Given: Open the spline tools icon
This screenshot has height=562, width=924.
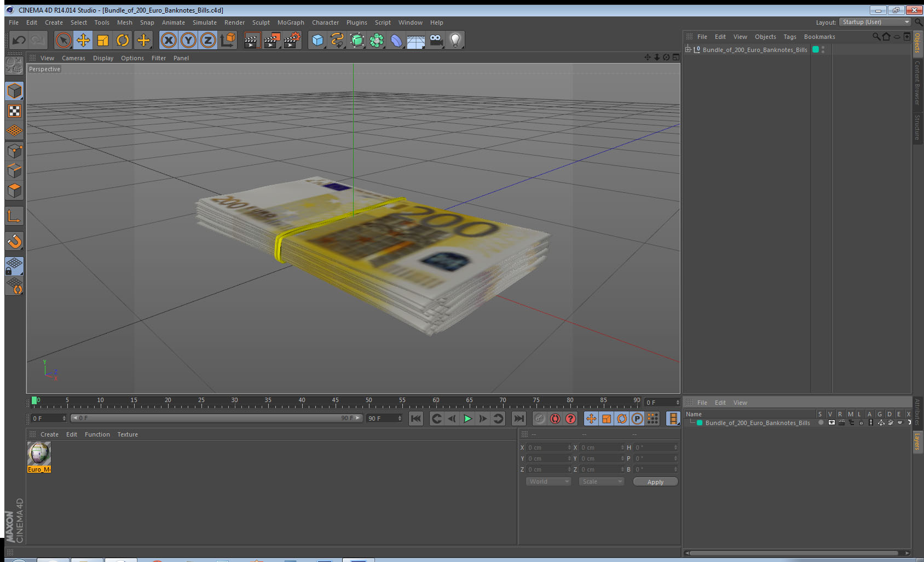Looking at the screenshot, I should click(337, 40).
